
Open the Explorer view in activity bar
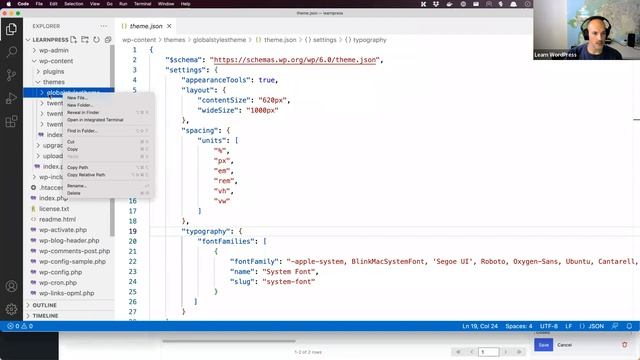11,29
